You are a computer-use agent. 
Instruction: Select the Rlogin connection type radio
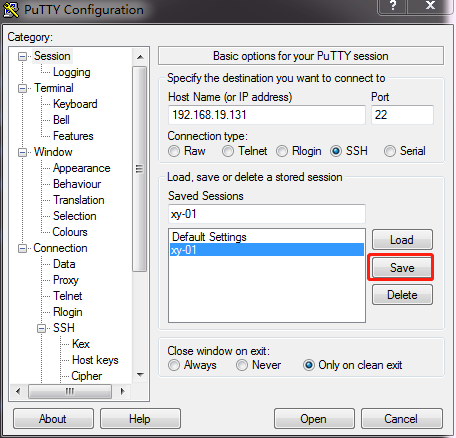point(282,151)
